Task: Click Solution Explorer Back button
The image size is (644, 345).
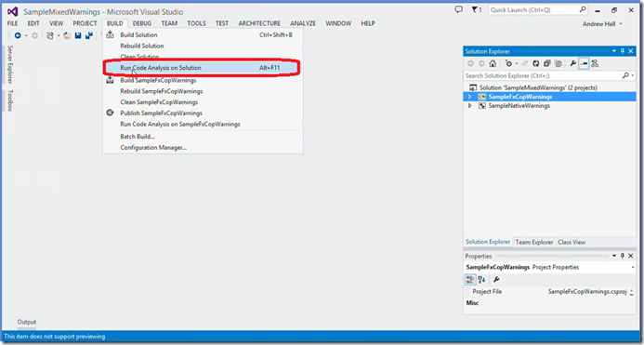Action: coord(470,64)
